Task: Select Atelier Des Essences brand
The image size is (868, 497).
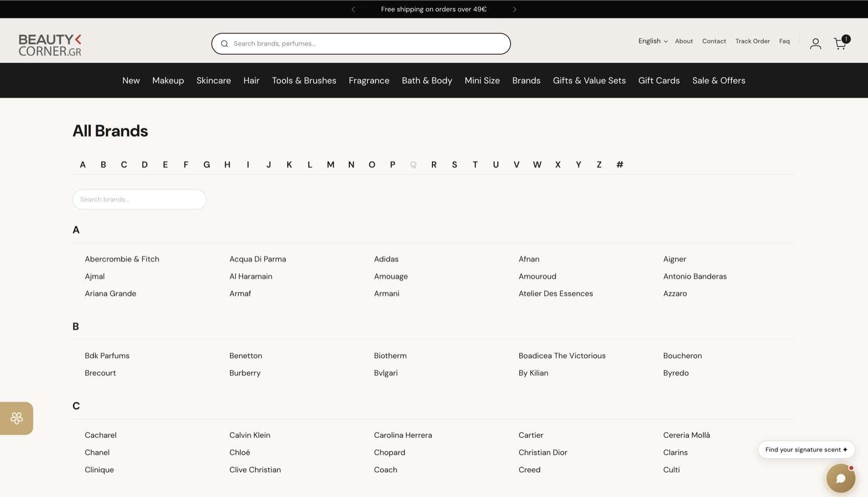Action: point(556,294)
